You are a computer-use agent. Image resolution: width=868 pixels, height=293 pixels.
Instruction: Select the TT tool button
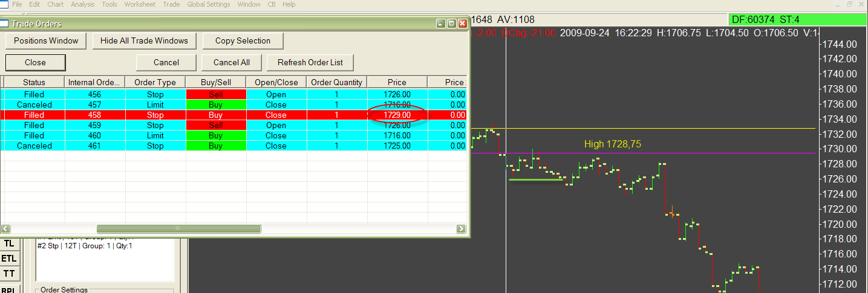(9, 274)
